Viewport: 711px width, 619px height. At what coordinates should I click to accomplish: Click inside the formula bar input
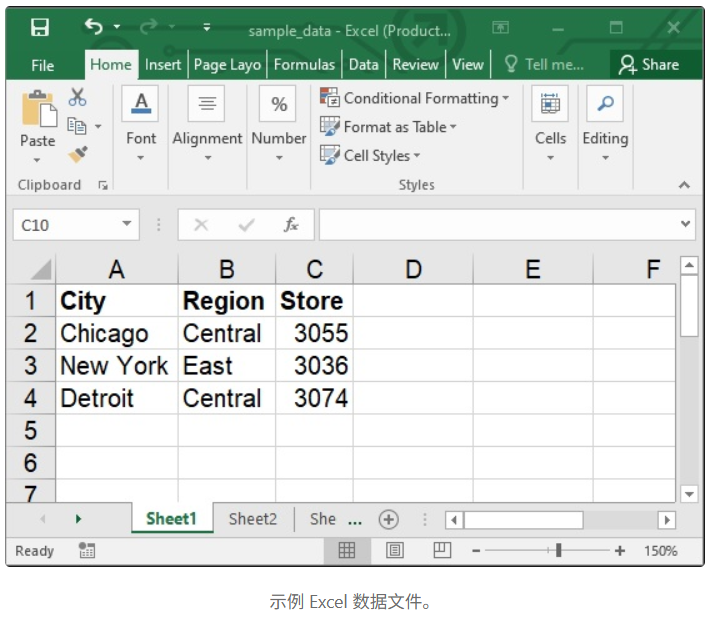pos(498,224)
